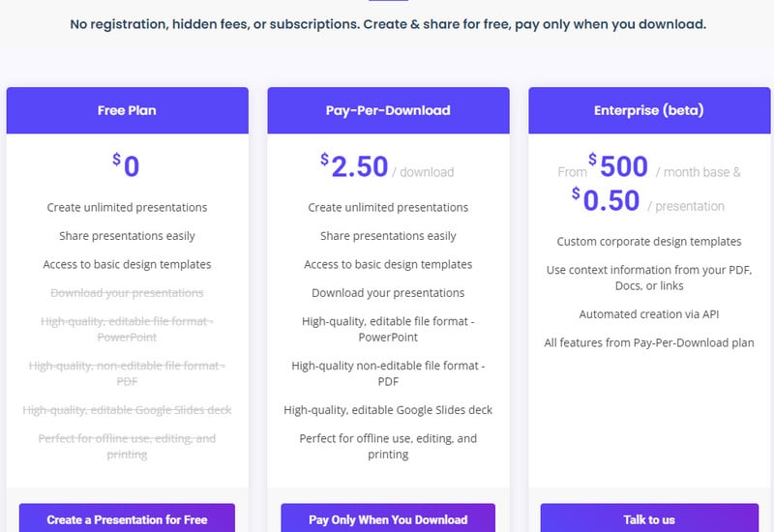Click Pay-Per-Download's High-quality non-editable PDF feature
The width and height of the screenshot is (774, 532).
388,373
